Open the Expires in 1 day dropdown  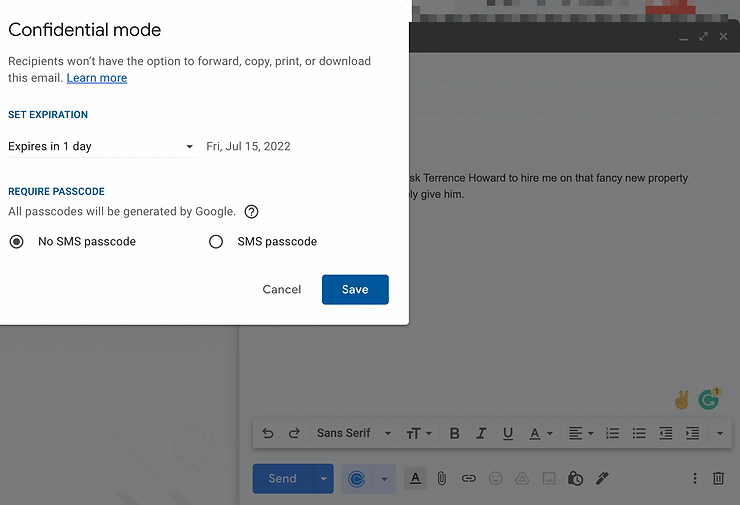click(x=102, y=147)
